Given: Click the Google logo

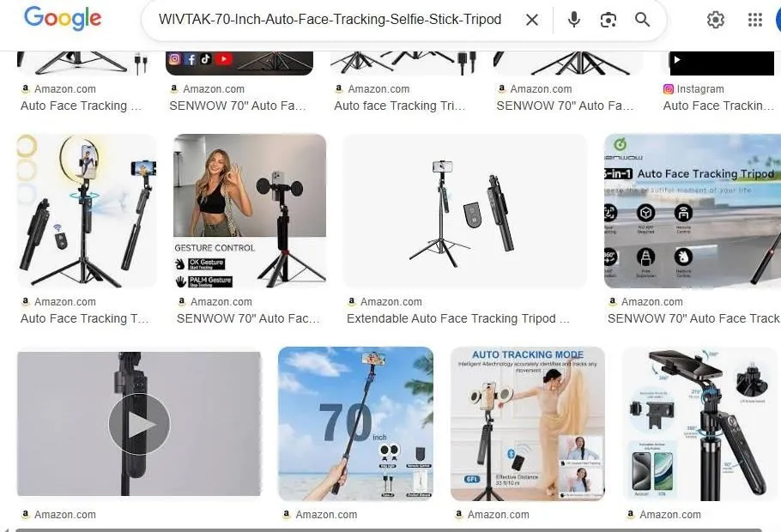Looking at the screenshot, I should [x=62, y=19].
